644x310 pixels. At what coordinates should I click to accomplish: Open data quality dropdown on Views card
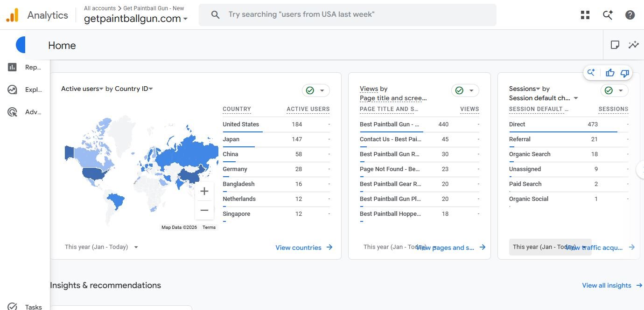[465, 90]
